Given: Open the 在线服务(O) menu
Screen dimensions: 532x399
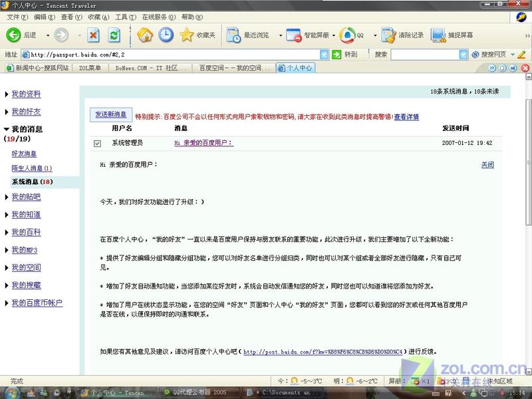Looking at the screenshot, I should (x=159, y=17).
